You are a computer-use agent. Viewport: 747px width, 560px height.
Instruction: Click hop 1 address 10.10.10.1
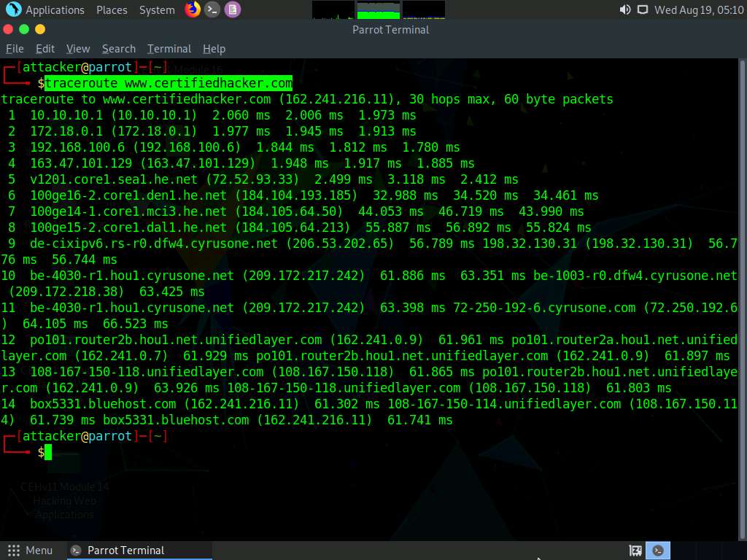tap(66, 115)
